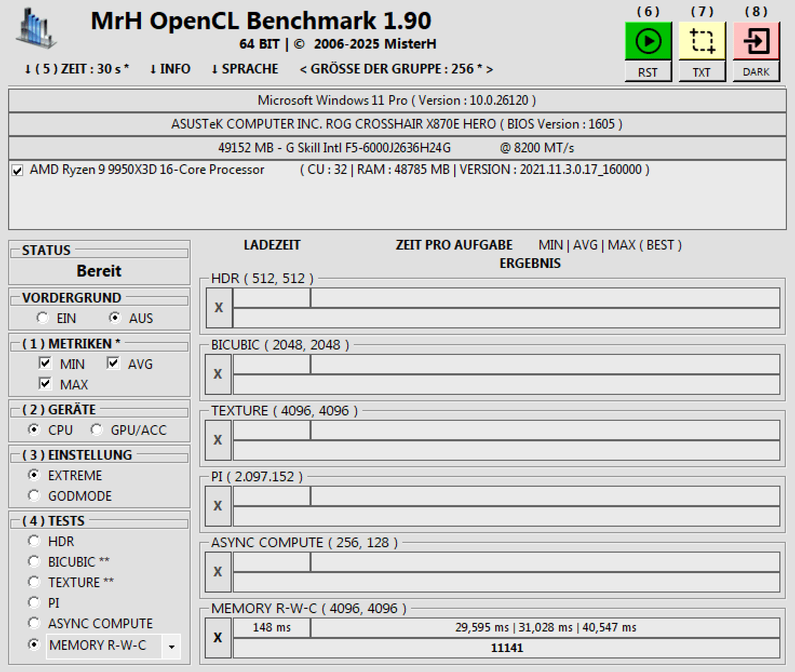Increase group size with right arrow
Viewport: 795px width, 672px height.
click(489, 69)
